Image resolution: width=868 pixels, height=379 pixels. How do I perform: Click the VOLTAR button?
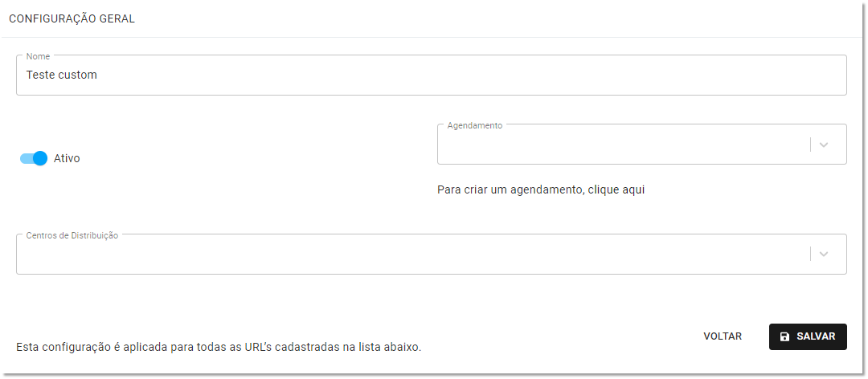click(x=723, y=336)
